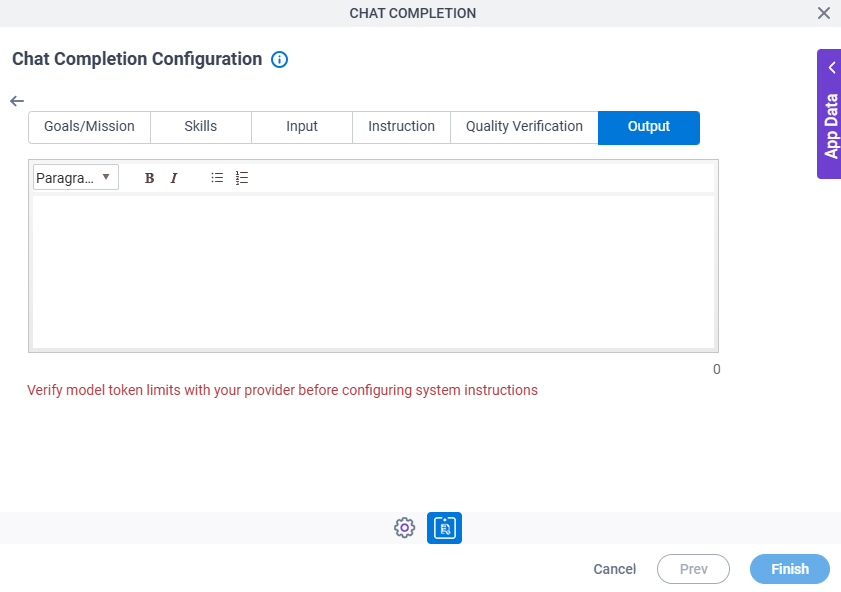The width and height of the screenshot is (841, 592).
Task: Click the info icon beside Chat Completion Configuration
Action: [x=279, y=59]
